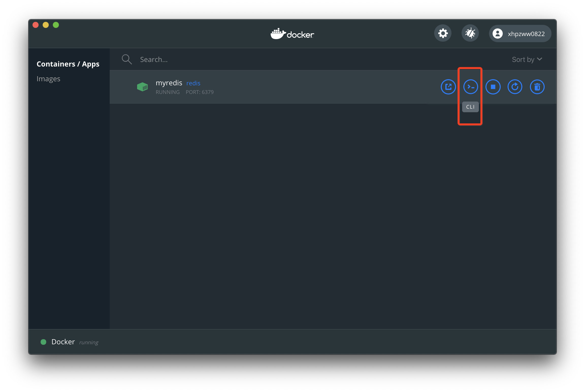585x392 pixels.
Task: Open the redis image link
Action: tap(193, 83)
